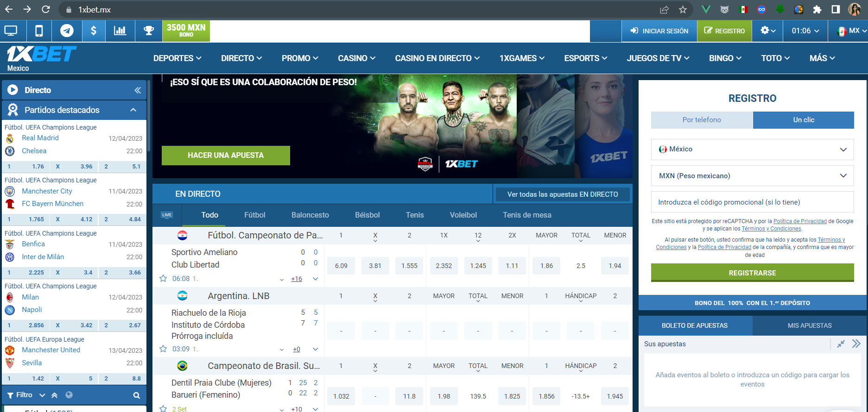The image size is (868, 412).
Task: Collapse the Directo sidebar with double arrows
Action: tap(138, 90)
